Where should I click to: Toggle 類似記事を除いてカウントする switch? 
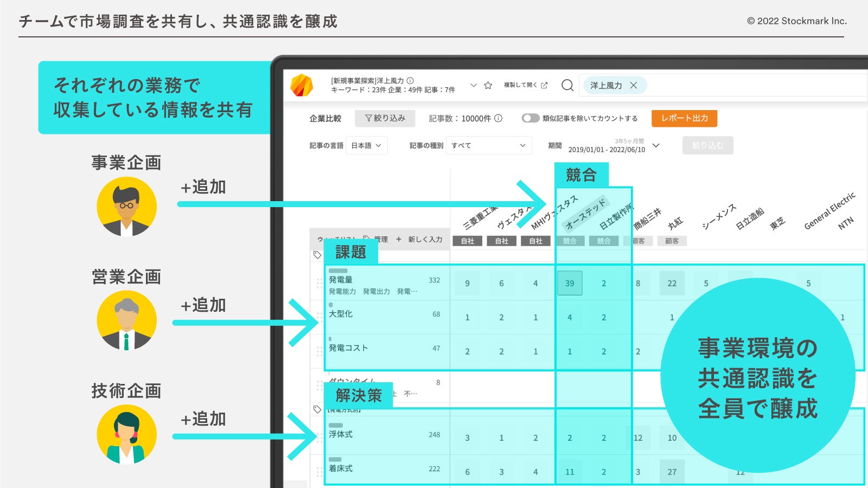pyautogui.click(x=530, y=118)
